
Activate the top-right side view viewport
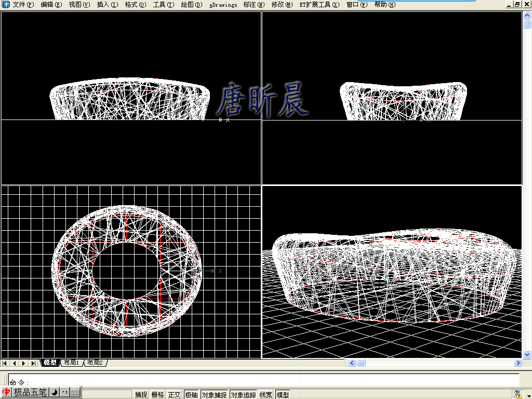click(392, 98)
